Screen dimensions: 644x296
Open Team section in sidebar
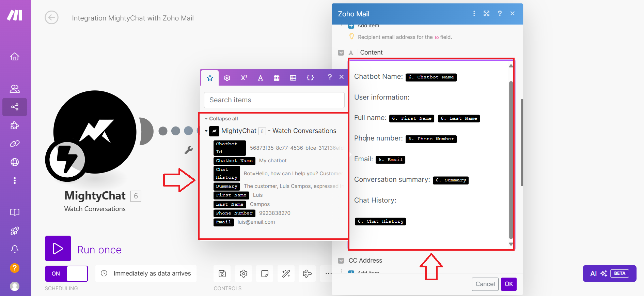click(15, 89)
